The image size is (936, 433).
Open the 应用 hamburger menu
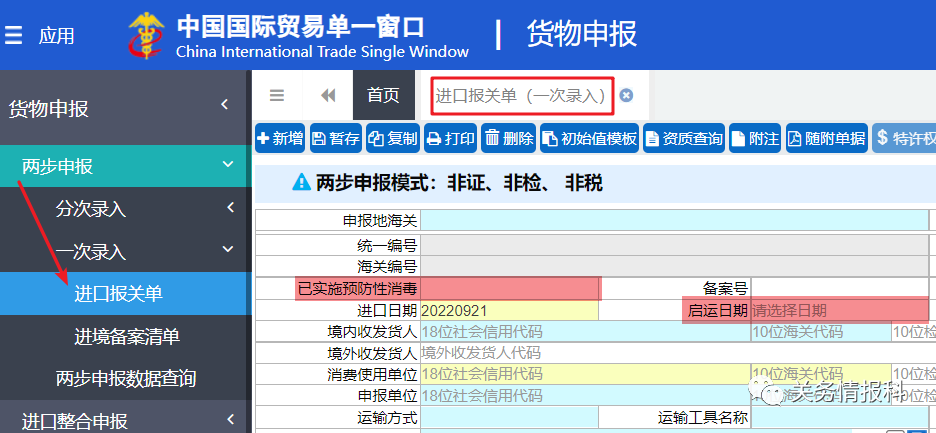click(x=13, y=35)
